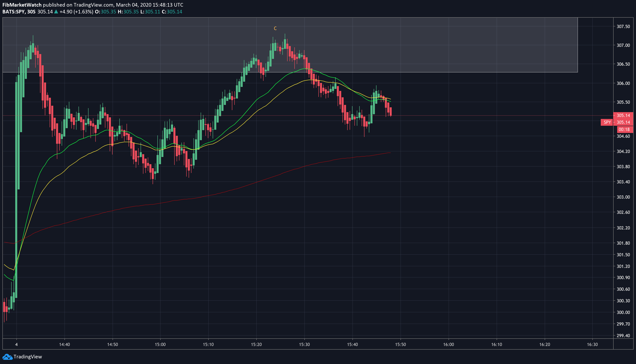Click the 15:10 time axis label
The height and width of the screenshot is (364, 636).
[208, 345]
